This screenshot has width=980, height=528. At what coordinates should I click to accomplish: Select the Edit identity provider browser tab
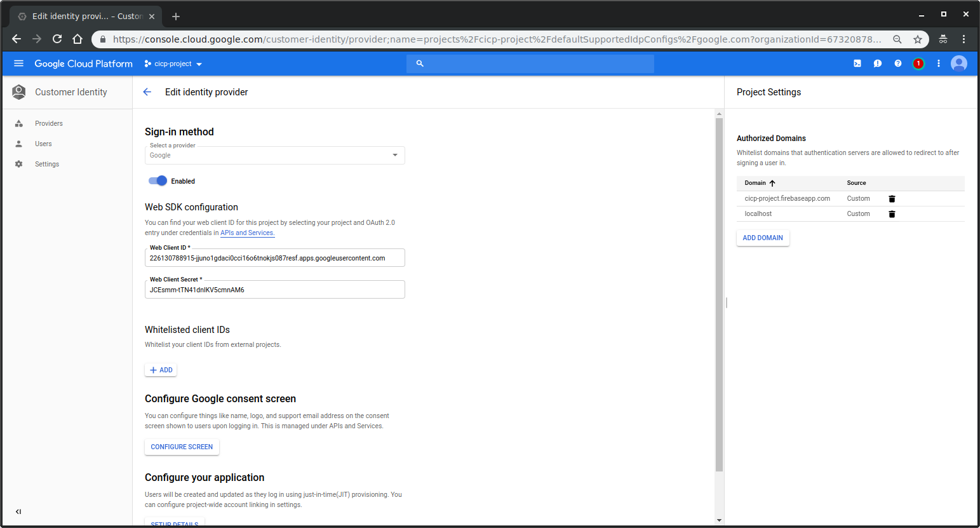pos(86,17)
